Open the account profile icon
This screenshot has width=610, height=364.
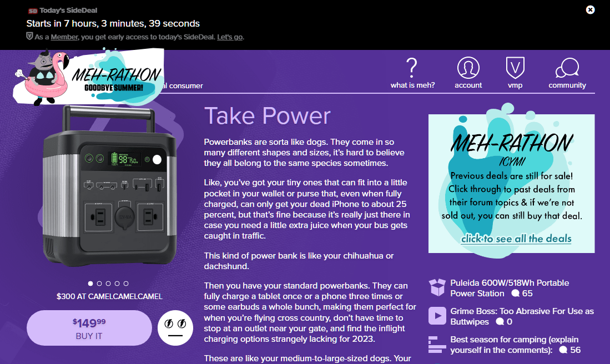point(468,68)
